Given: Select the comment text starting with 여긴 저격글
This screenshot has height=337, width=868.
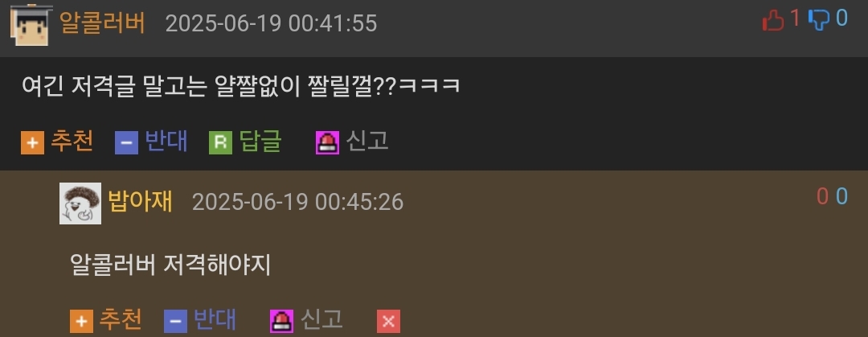Looking at the screenshot, I should (241, 87).
